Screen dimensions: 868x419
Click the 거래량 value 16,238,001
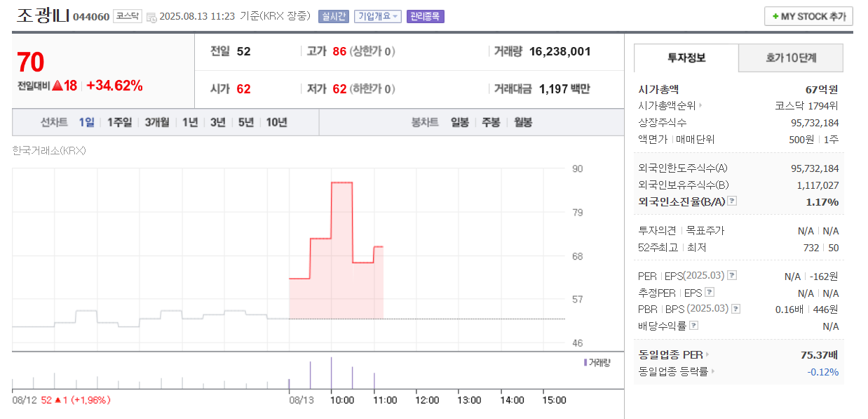560,51
